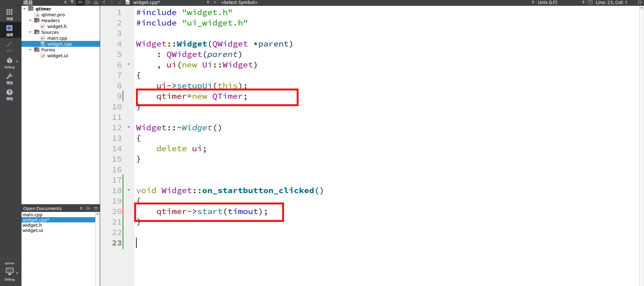
Task: Click the qtimer build target monitor icon
Action: (9, 271)
